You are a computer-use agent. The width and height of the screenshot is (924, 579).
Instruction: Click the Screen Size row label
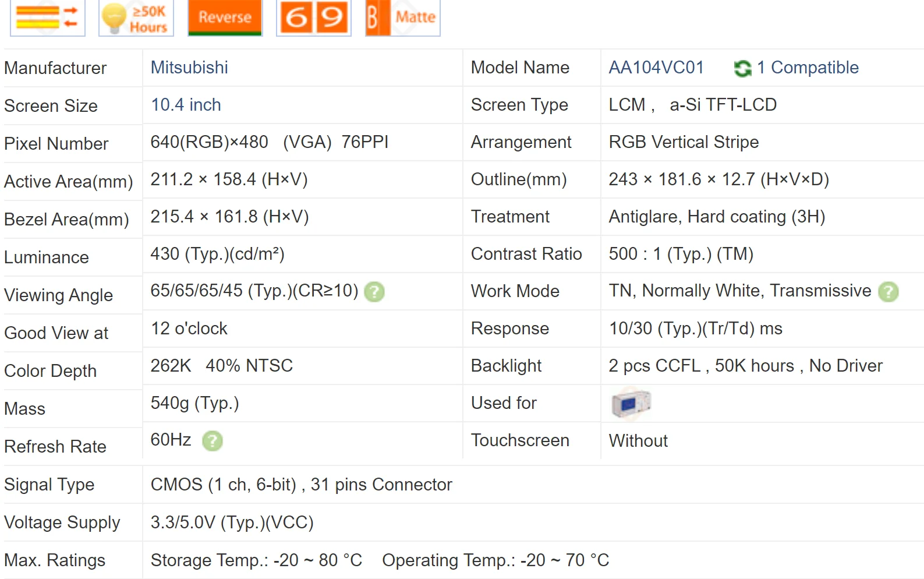coord(51,106)
